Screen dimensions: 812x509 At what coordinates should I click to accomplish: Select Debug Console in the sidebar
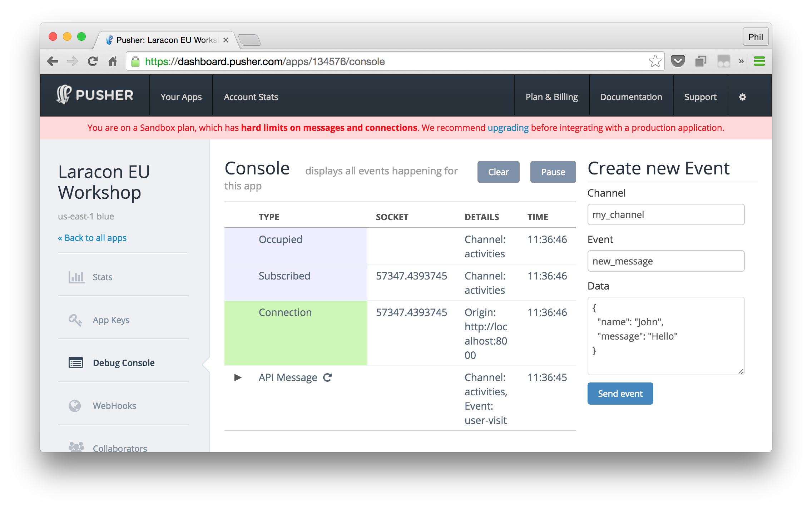tap(124, 363)
